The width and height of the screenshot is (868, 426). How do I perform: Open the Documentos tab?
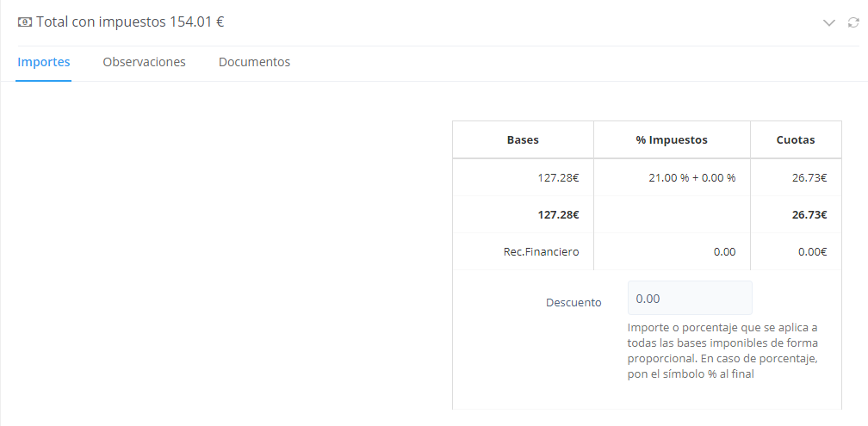click(x=254, y=62)
